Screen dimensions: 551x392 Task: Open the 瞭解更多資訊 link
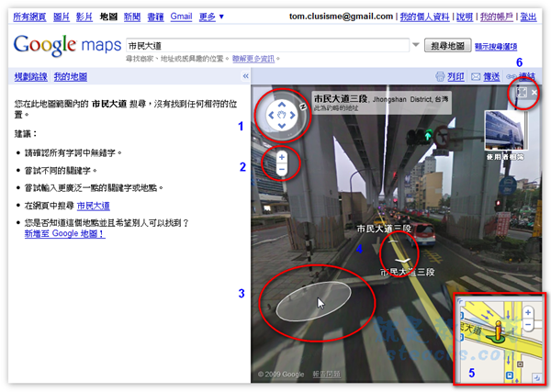pyautogui.click(x=253, y=59)
